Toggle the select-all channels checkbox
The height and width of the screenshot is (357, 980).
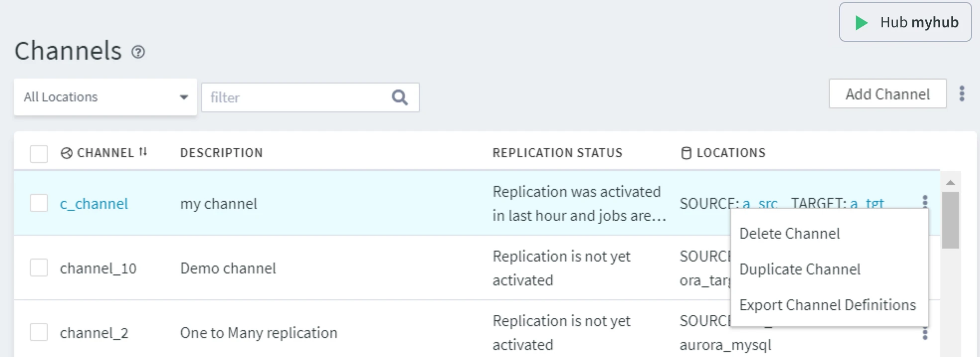(x=39, y=154)
